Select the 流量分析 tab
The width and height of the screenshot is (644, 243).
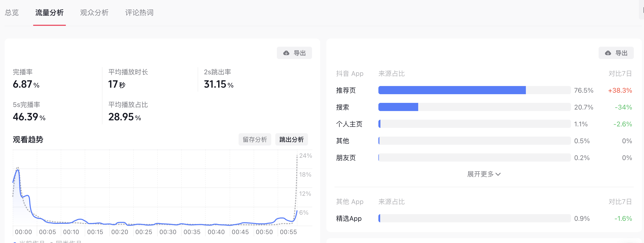tap(49, 13)
